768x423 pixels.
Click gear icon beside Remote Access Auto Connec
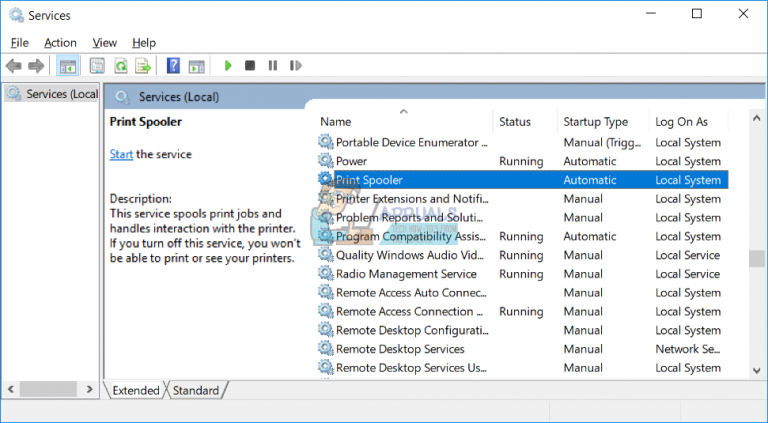coord(325,292)
